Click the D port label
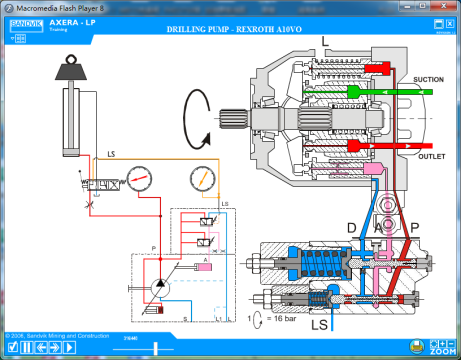Image resolution: width=461 pixels, height=360 pixels. (x=352, y=228)
